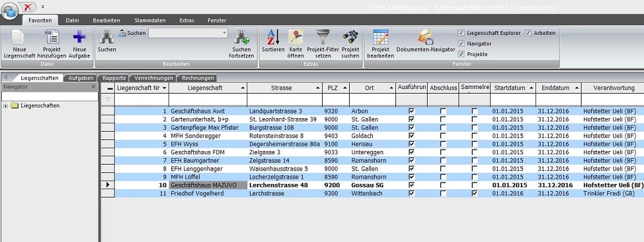Image resolution: width=644 pixels, height=242 pixels.
Task: Open the Stammdaten ribbon tab
Action: point(150,20)
